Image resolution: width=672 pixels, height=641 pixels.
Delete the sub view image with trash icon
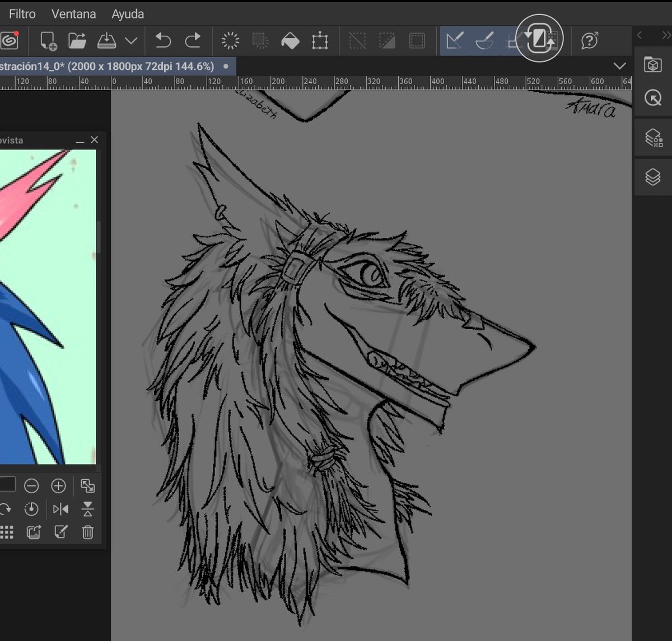87,532
